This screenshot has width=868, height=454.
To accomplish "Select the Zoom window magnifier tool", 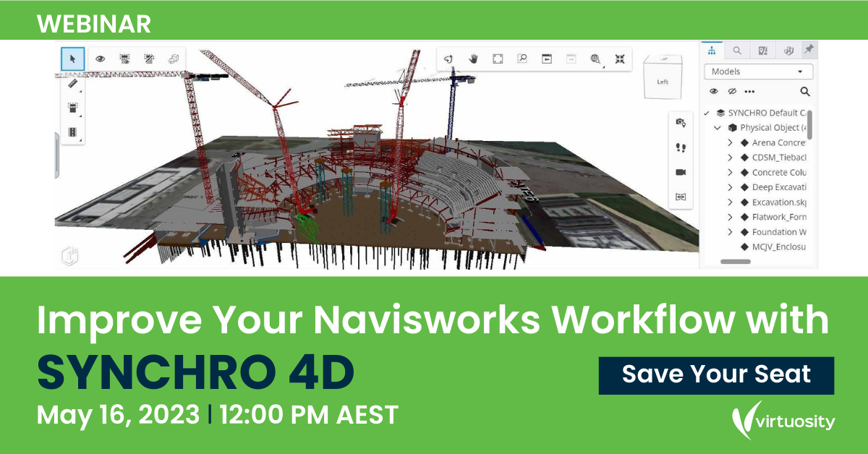I will tap(522, 59).
